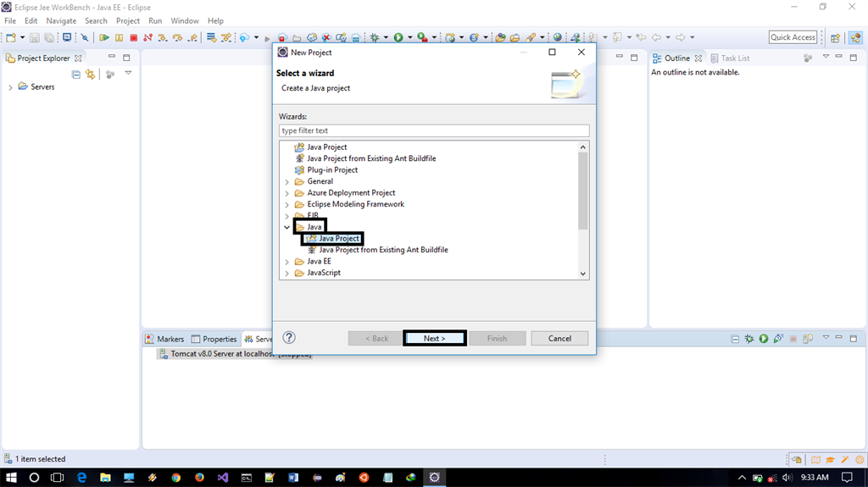Screen dimensions: 868x487
Task: Click the wizards list vertical scrollbar
Action: tap(582, 191)
